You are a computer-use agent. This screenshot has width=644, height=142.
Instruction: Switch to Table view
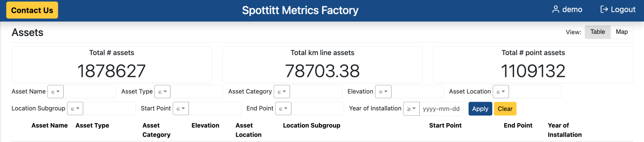597,32
